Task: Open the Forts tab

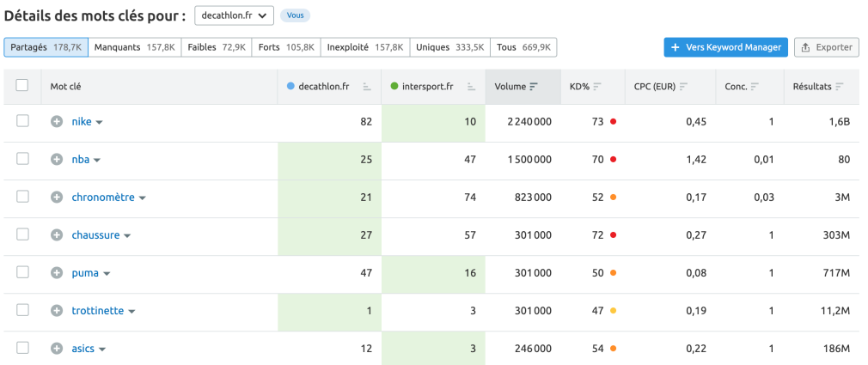Action: (286, 47)
